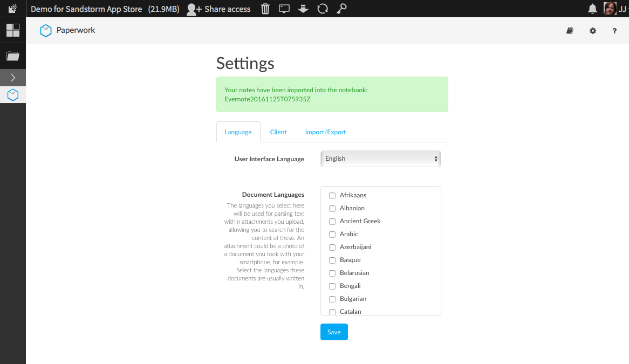629x364 pixels.
Task: Check the Catalan checkbox
Action: (x=332, y=312)
